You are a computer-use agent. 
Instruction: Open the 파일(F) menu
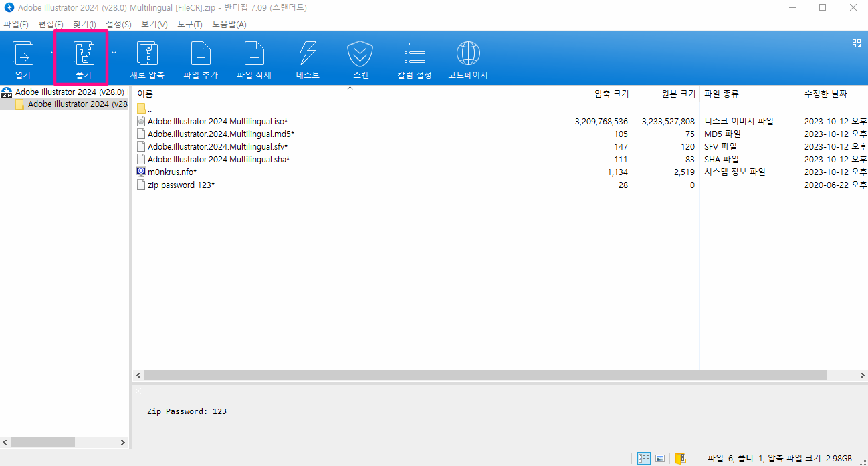[16, 24]
